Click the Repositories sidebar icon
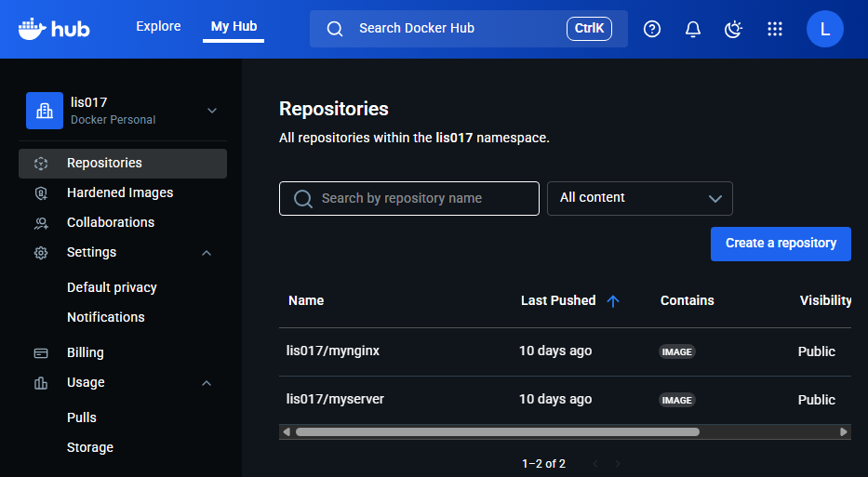 click(x=41, y=164)
